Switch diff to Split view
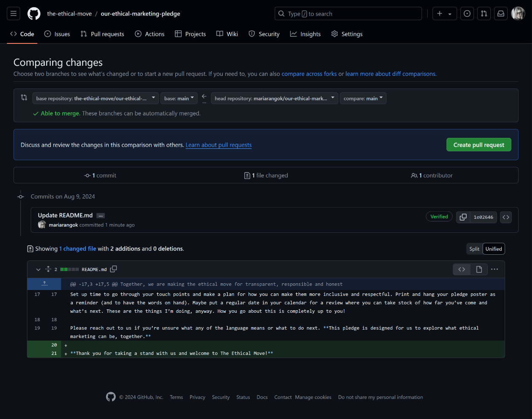 474,249
